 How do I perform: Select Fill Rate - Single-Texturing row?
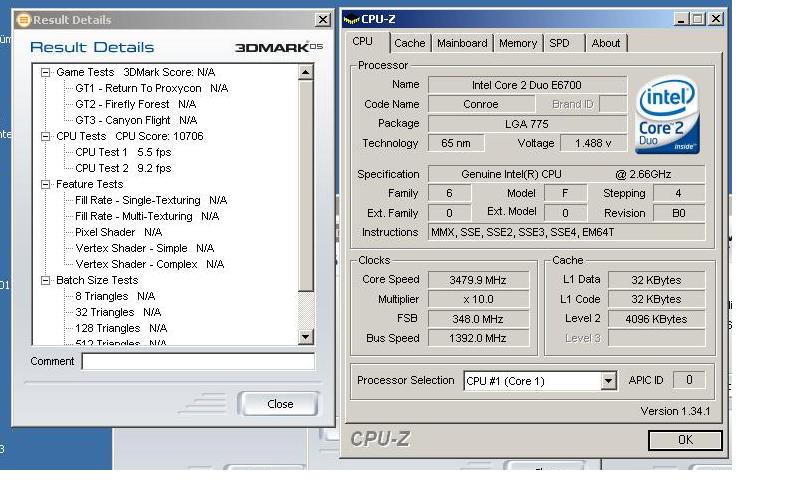pos(151,200)
